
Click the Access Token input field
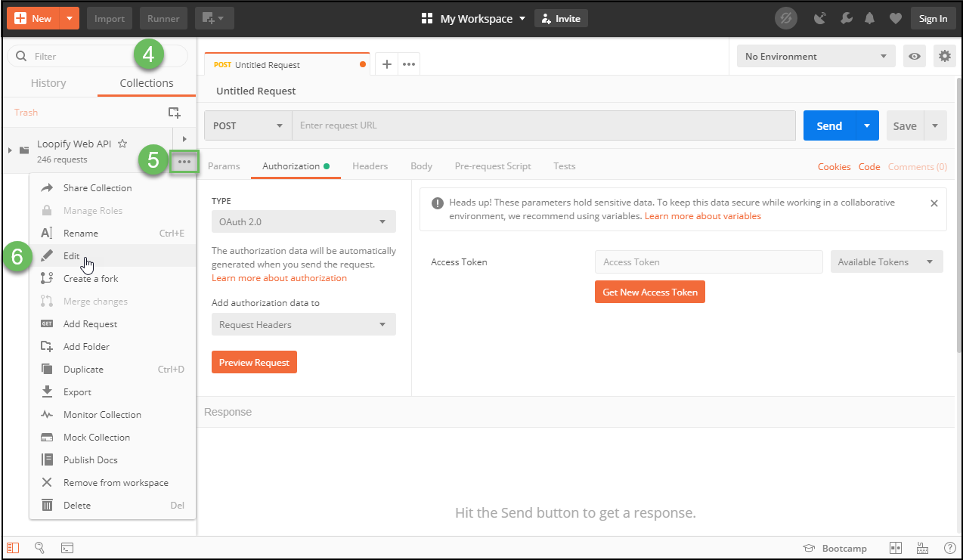pyautogui.click(x=708, y=261)
